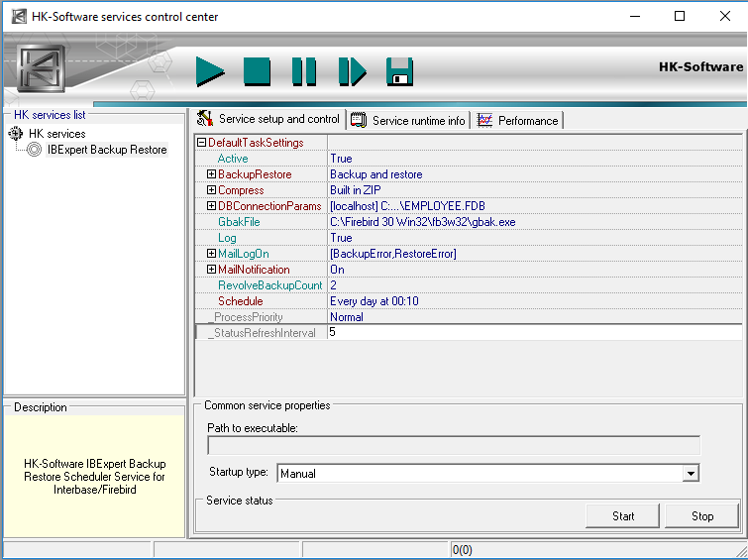
Task: Click the Stop button in Service status
Action: tap(701, 516)
